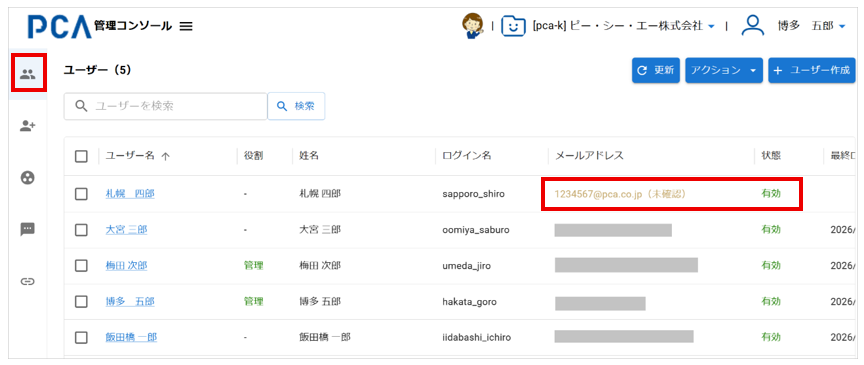
Task: Click 有効 status in 飯田橋 一郎 row
Action: [x=770, y=337]
